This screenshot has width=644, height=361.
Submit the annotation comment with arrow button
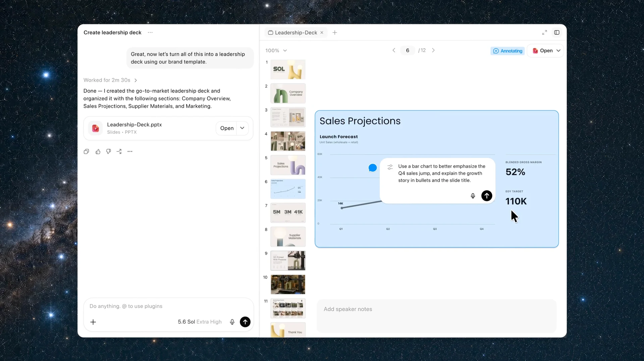[x=487, y=196]
